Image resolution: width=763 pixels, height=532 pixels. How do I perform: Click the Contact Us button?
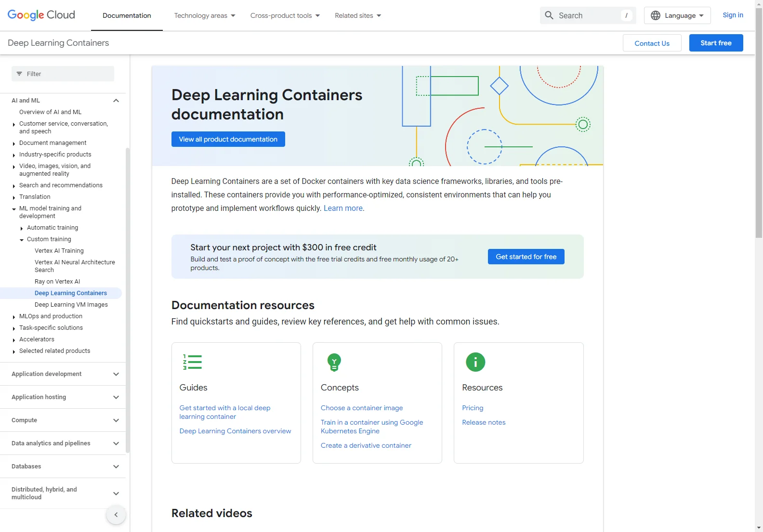point(652,43)
